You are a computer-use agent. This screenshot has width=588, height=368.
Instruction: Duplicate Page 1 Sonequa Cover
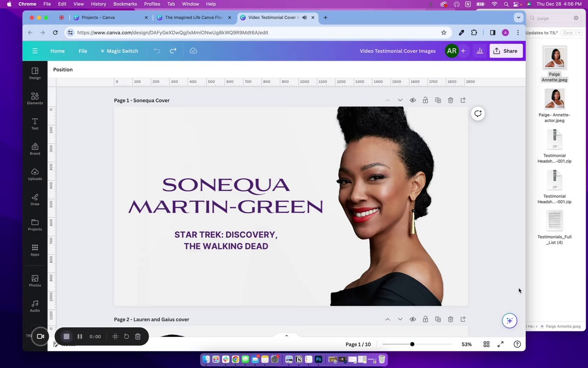(438, 100)
